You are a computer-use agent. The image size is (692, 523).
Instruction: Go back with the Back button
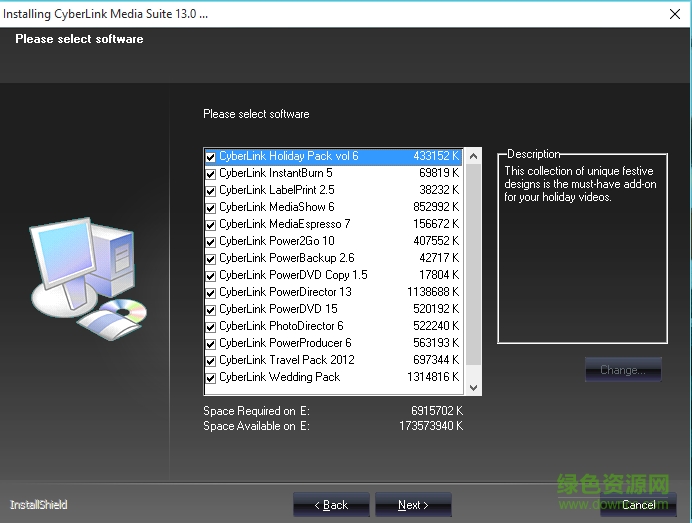(331, 505)
